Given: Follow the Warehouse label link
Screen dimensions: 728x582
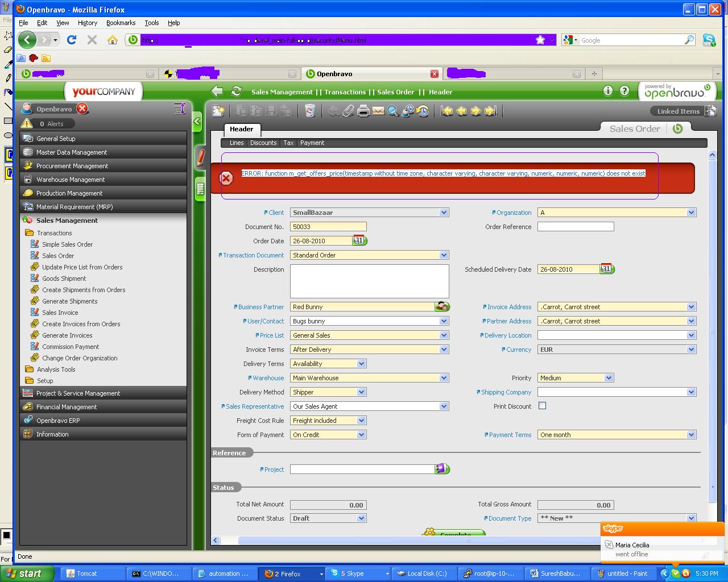Looking at the screenshot, I should tap(268, 378).
